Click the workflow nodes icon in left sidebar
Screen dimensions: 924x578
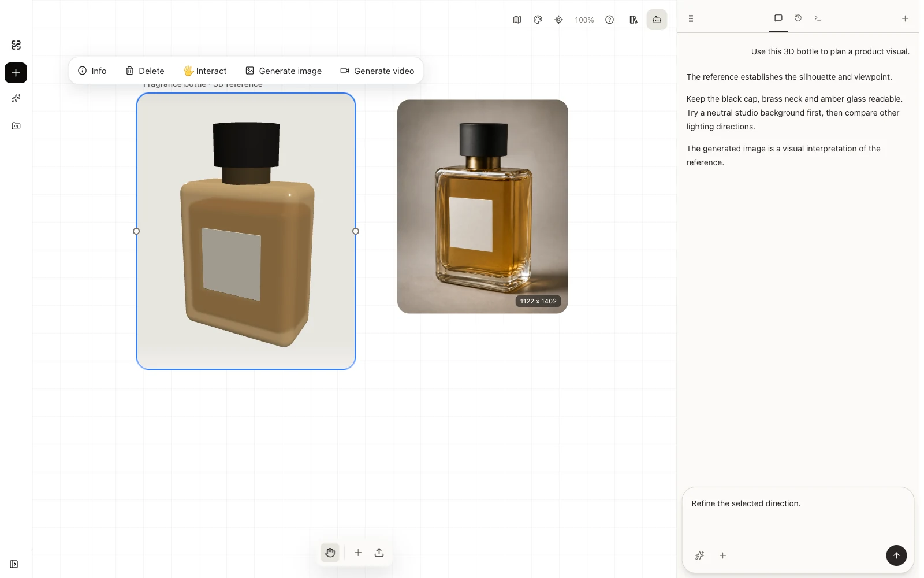[16, 45]
